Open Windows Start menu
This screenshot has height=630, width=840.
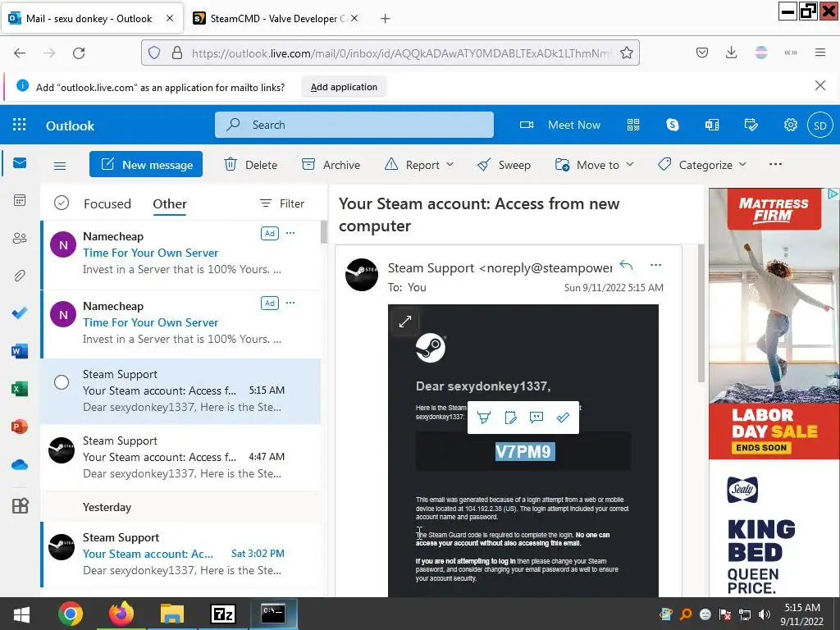pyautogui.click(x=21, y=614)
